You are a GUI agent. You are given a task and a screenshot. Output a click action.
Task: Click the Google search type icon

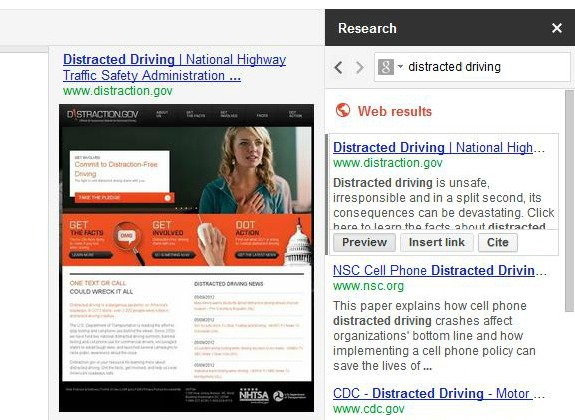[386, 67]
